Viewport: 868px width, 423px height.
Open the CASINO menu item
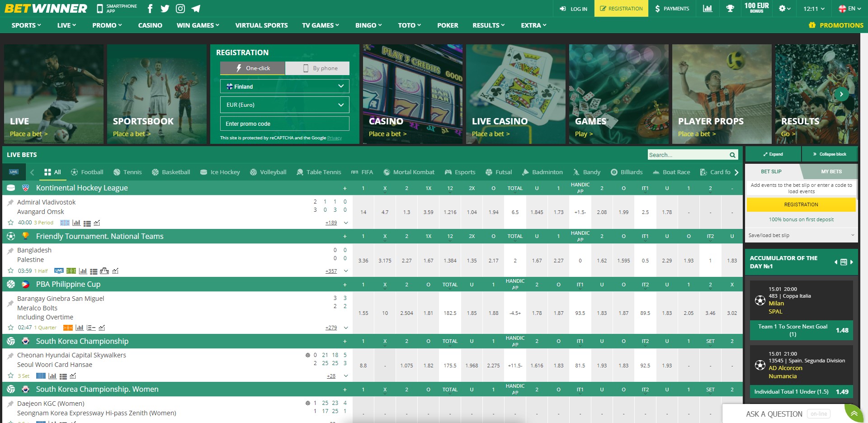150,25
